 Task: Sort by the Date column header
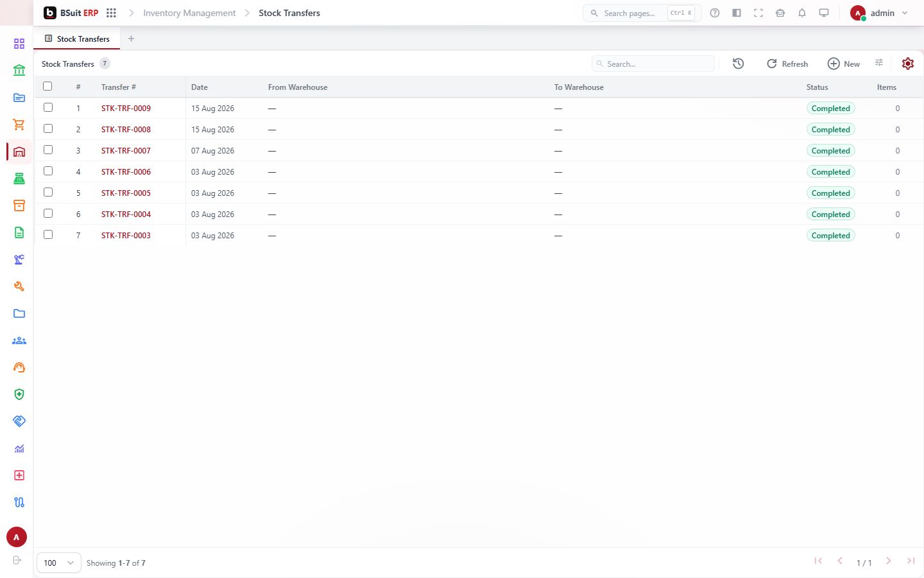[x=200, y=87]
